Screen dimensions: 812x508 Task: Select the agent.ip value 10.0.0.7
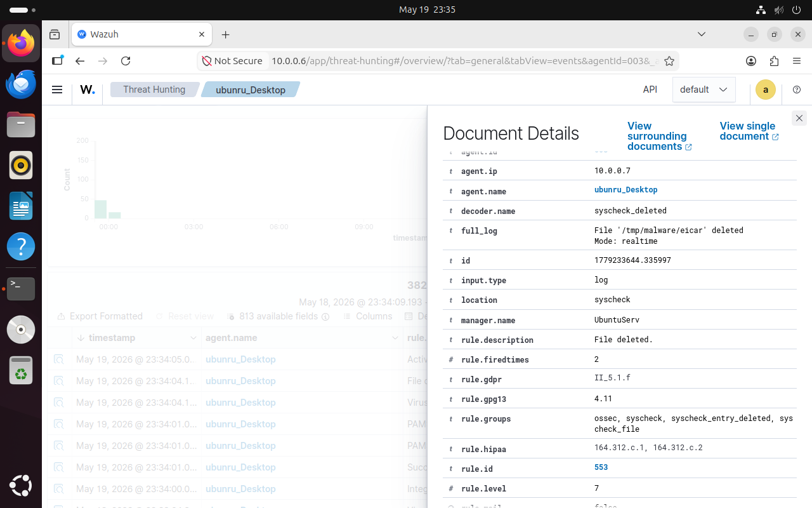coord(612,171)
